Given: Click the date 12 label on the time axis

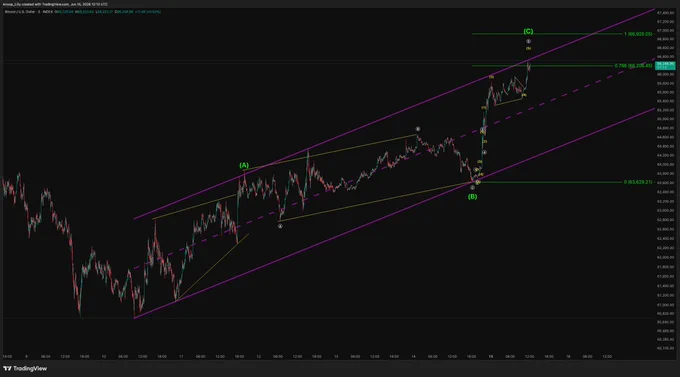Looking at the screenshot, I should (258, 357).
